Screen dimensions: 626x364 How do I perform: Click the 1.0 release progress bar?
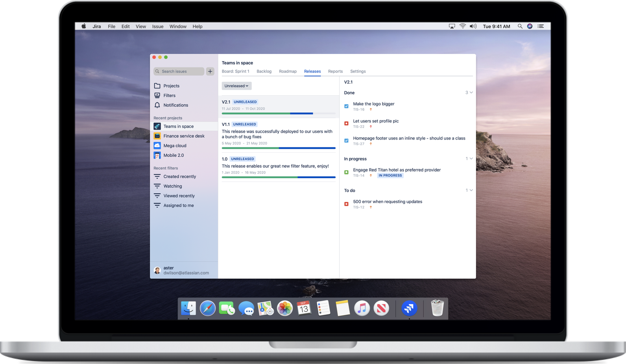[x=279, y=177]
